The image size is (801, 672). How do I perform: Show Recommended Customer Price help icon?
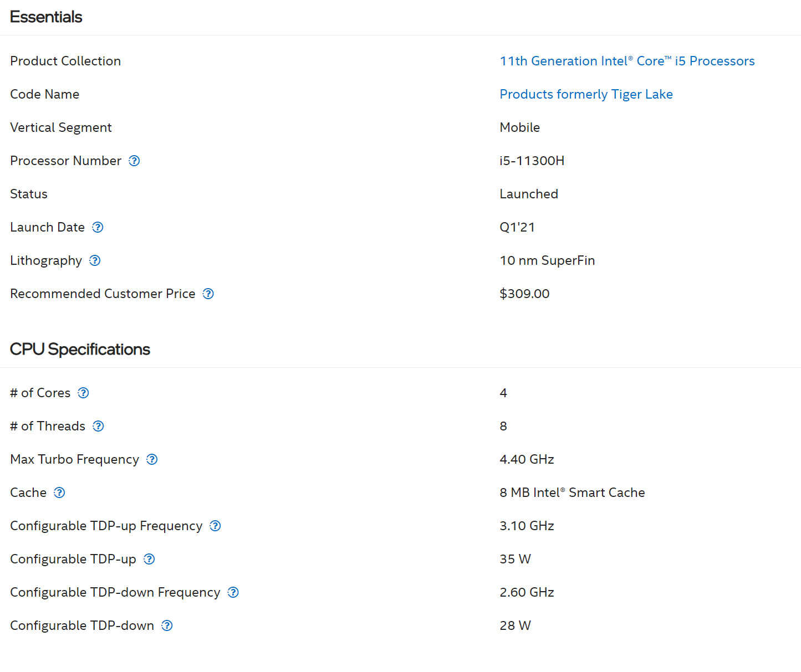(208, 294)
